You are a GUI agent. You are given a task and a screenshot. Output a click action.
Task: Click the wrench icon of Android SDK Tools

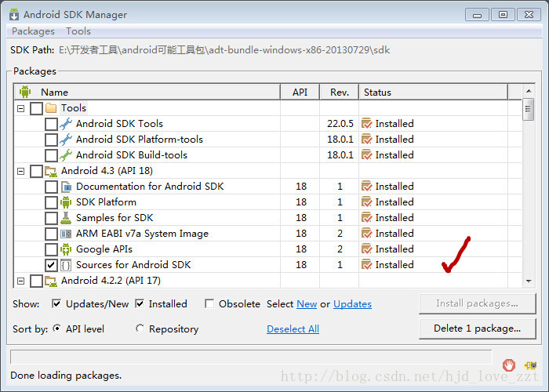click(66, 124)
